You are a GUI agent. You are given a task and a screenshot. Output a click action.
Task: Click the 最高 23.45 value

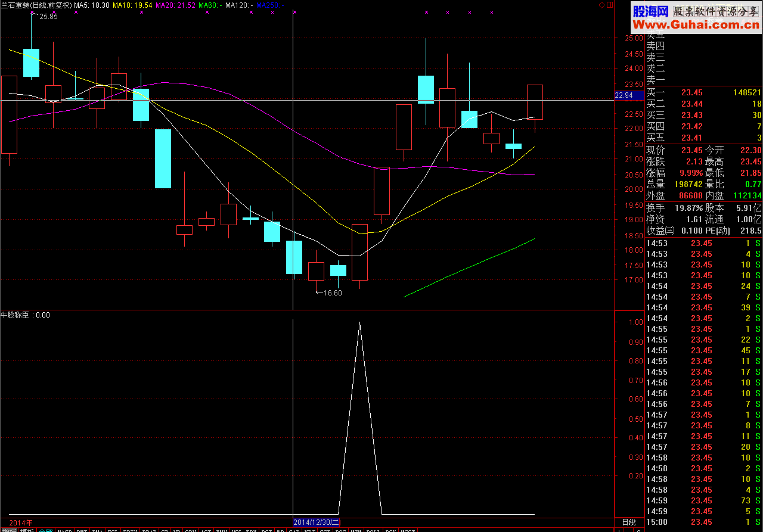click(750, 161)
